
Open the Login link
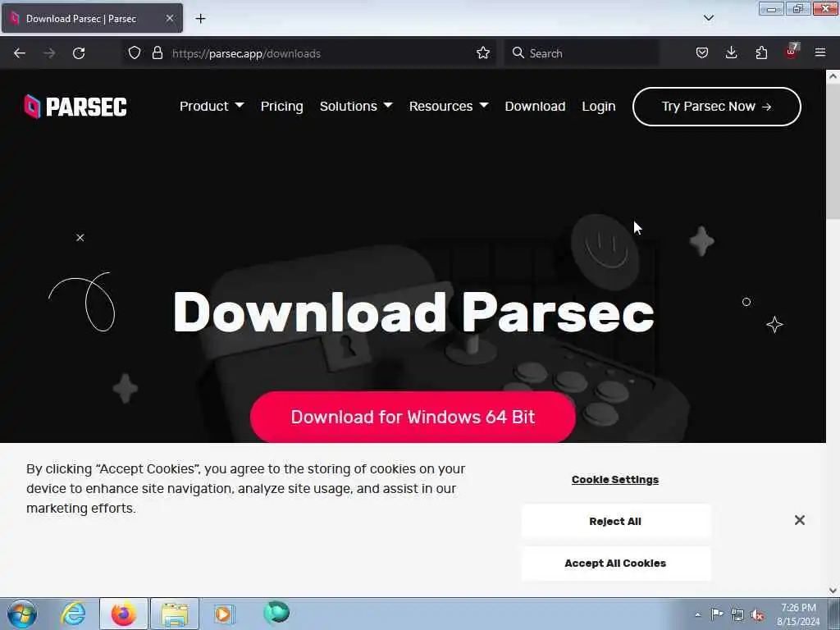598,107
